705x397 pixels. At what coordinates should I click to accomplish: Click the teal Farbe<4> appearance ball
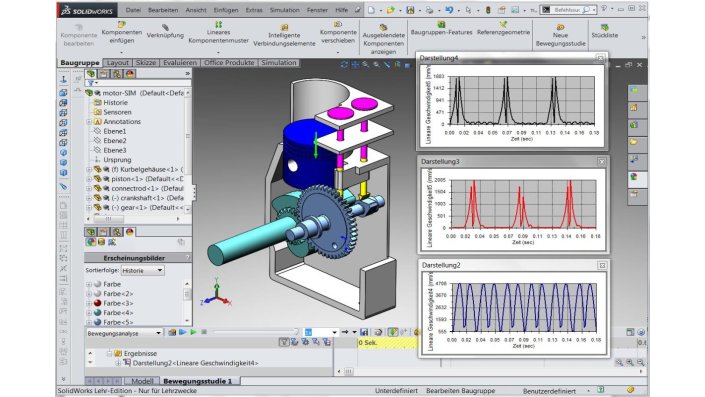[x=98, y=313]
